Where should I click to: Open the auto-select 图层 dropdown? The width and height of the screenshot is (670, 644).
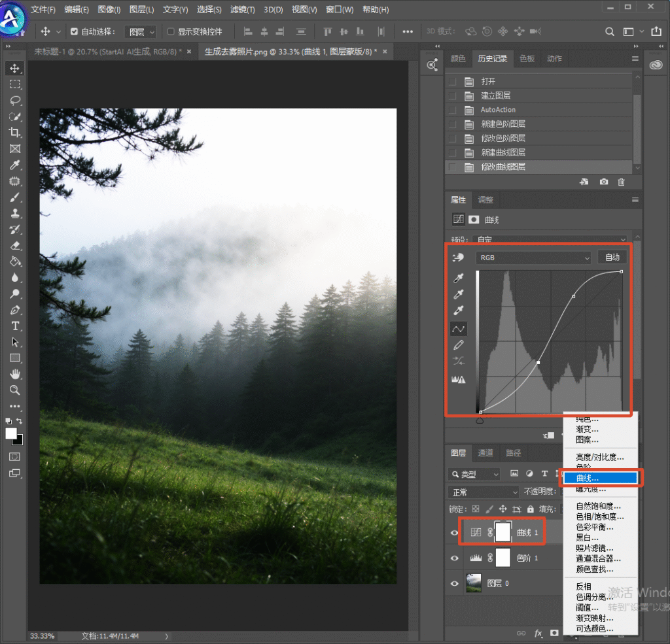point(140,32)
